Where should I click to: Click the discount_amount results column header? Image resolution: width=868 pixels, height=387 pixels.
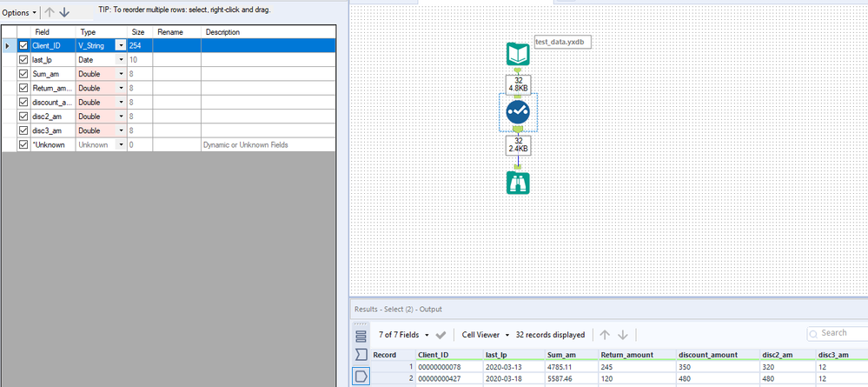point(717,355)
